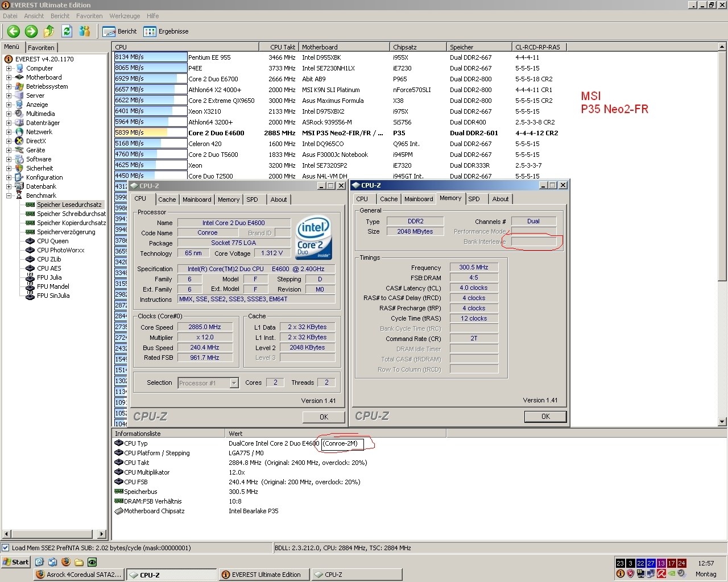Select Speicher Lesedurchsatz benchmark item
The height and width of the screenshot is (582, 728).
[x=69, y=205]
